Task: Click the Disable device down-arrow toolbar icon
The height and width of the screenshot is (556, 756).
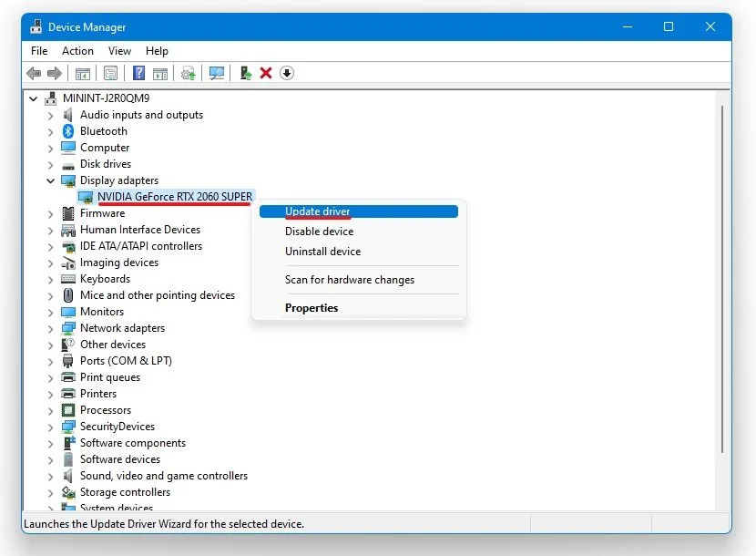Action: pos(286,73)
